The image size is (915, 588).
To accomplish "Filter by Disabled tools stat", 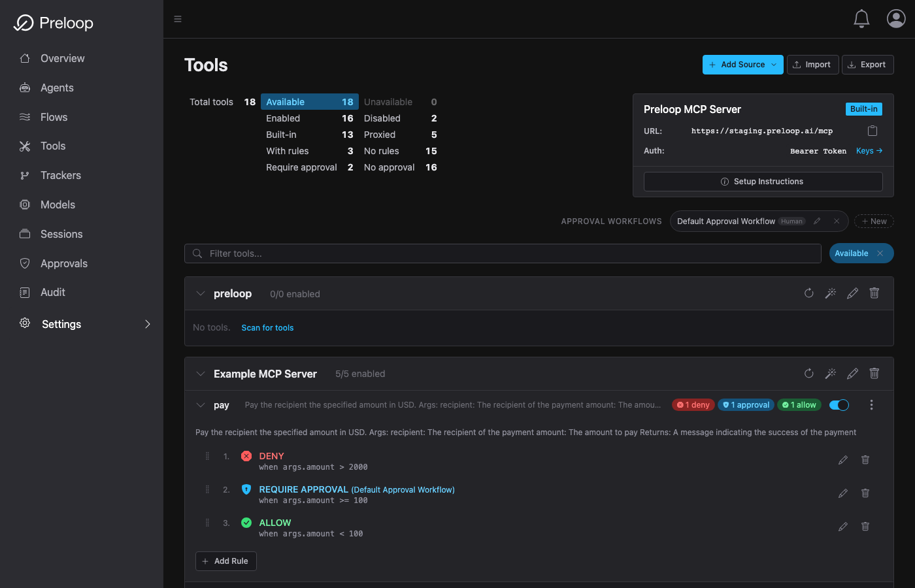I will click(x=401, y=118).
